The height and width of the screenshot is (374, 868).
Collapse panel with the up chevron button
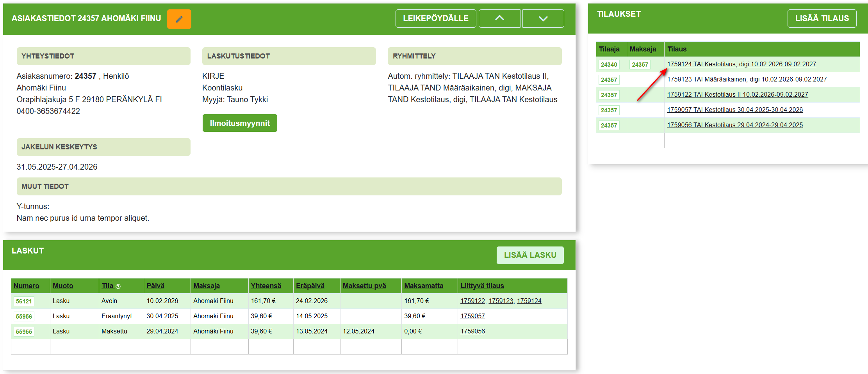coord(499,18)
